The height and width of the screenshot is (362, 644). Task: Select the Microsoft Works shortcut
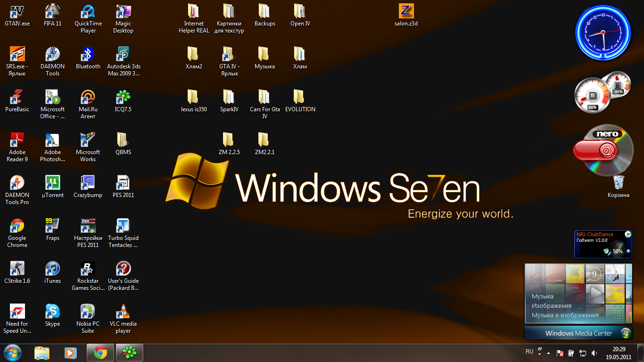point(88,147)
